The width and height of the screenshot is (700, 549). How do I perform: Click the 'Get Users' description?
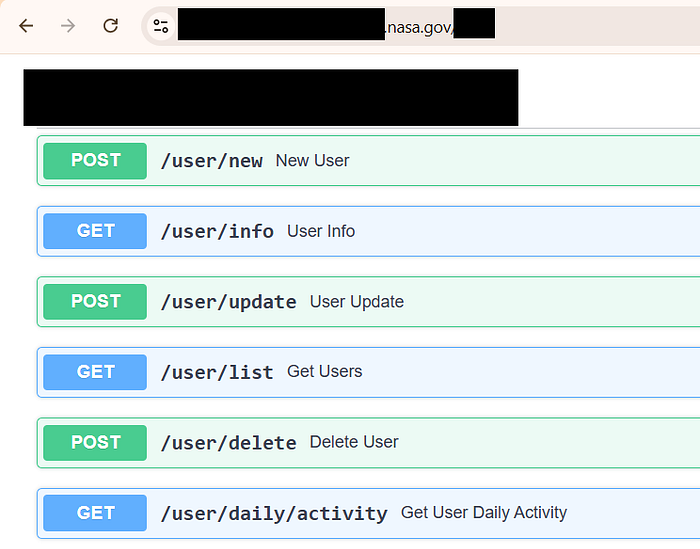pos(325,371)
